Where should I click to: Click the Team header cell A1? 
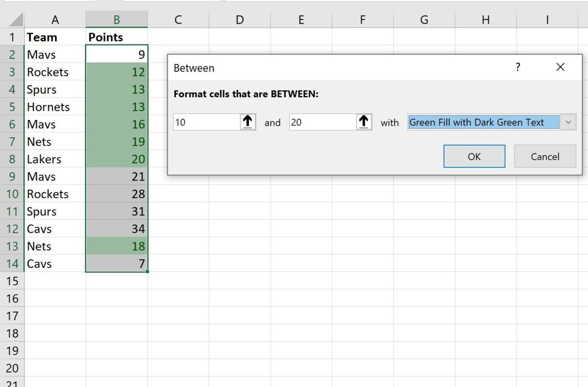coord(55,37)
